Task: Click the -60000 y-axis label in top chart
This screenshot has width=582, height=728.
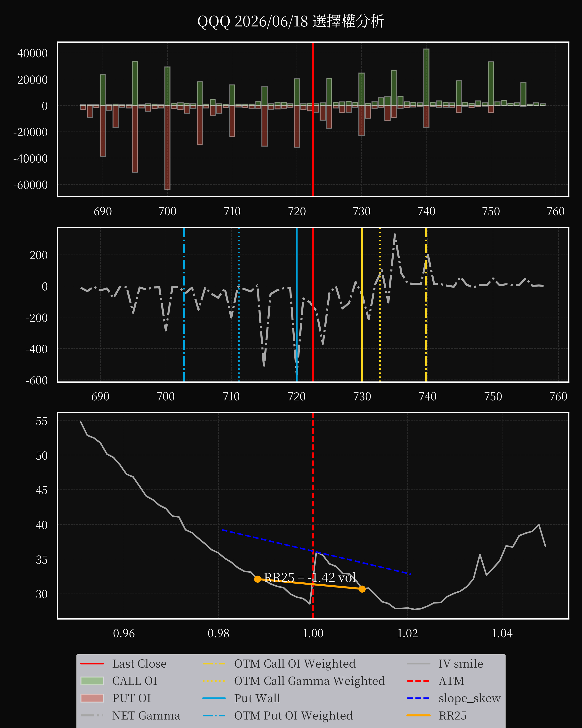Action: point(30,185)
